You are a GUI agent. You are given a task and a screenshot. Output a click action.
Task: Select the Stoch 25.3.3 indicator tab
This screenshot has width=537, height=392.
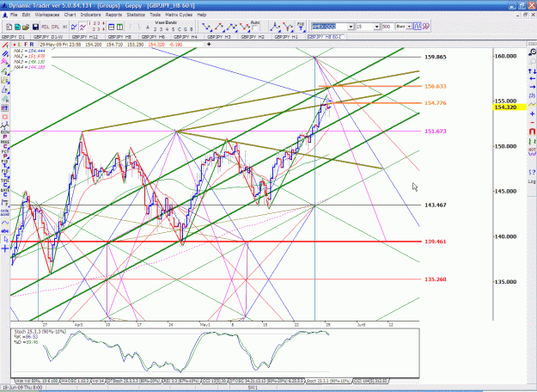(328, 381)
